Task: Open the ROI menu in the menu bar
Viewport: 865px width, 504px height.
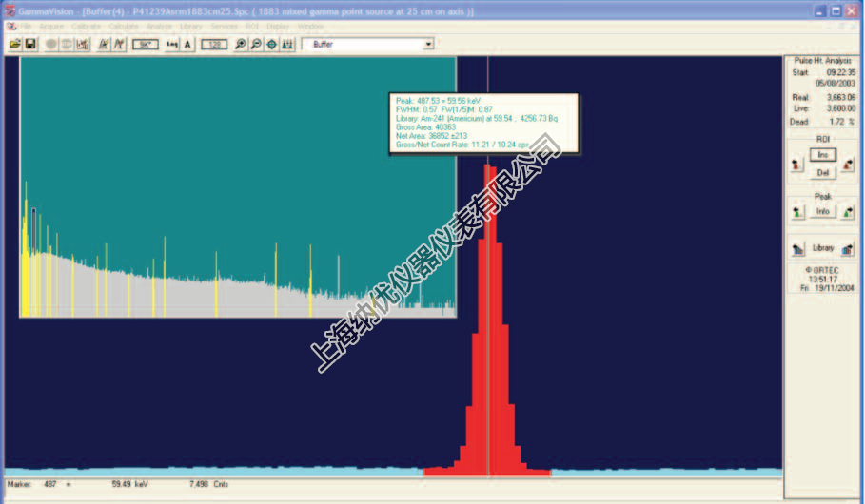Action: (251, 26)
